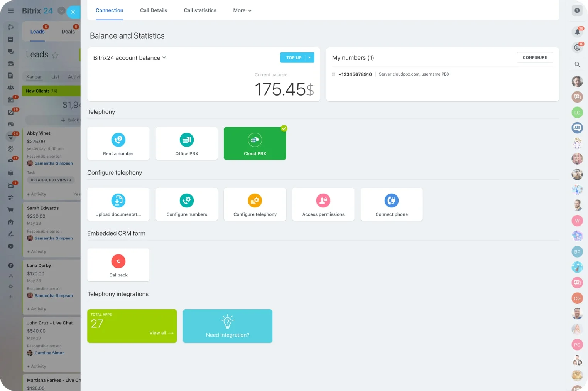
Task: Open Access permissions tile
Action: tap(323, 204)
